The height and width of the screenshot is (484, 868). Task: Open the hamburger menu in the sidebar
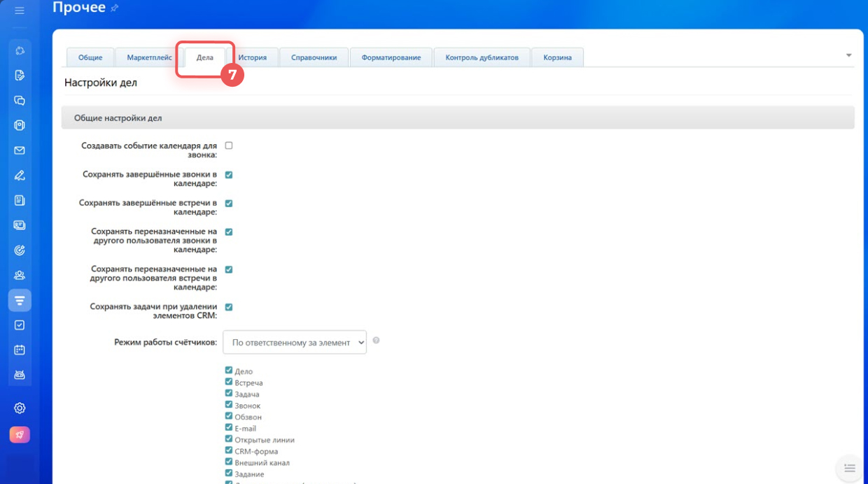[20, 10]
